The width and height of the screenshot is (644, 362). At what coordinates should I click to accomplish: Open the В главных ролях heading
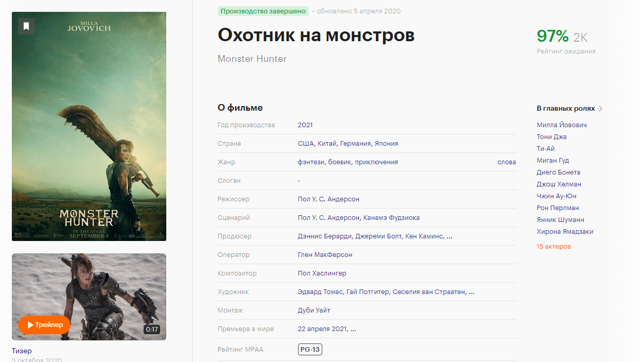click(x=566, y=109)
